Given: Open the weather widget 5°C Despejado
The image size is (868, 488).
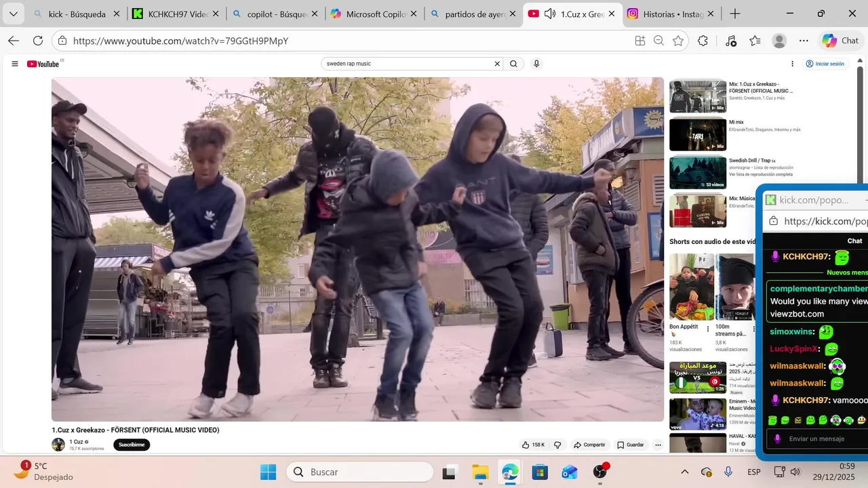Looking at the screenshot, I should [43, 471].
